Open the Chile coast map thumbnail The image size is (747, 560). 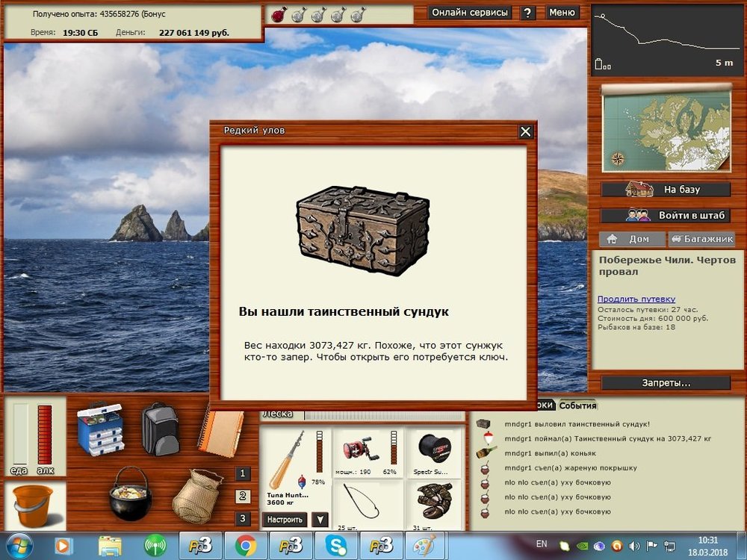click(x=666, y=128)
